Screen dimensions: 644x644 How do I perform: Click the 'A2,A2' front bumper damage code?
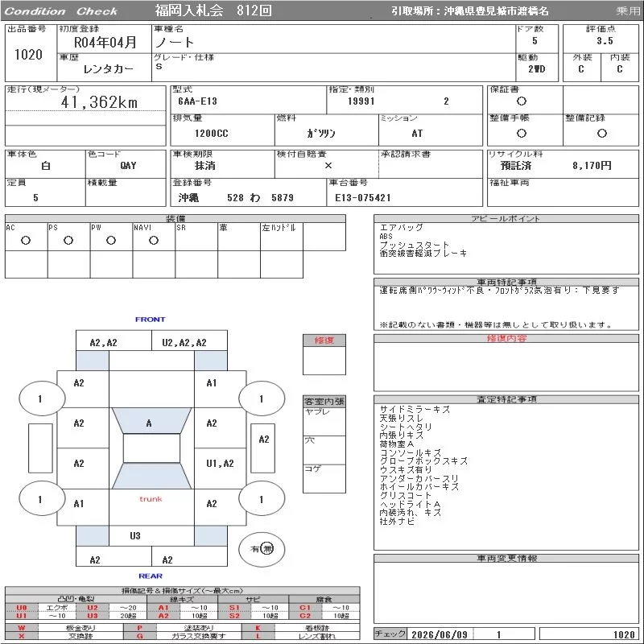104,343
